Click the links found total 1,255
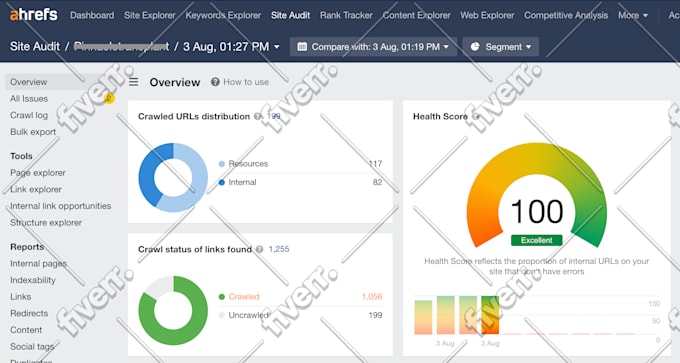Screen dimensions: 680x363 (x=279, y=249)
